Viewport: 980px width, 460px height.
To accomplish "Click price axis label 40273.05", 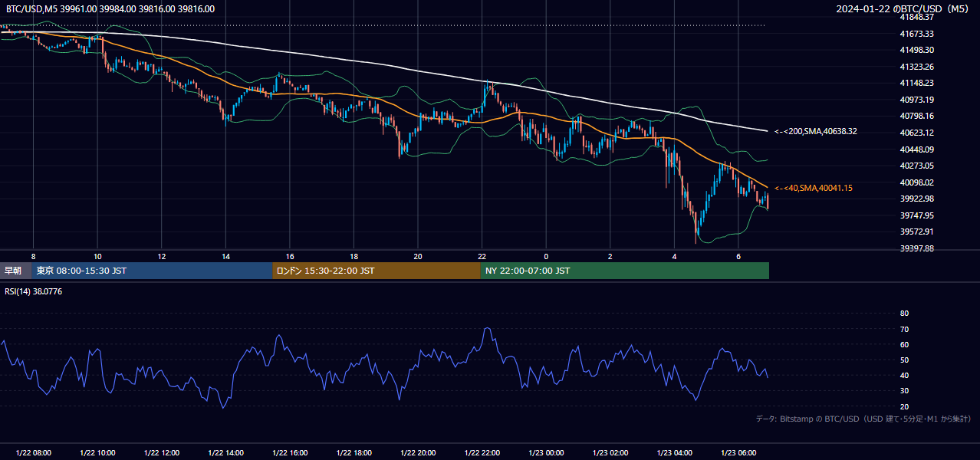I will coord(916,166).
